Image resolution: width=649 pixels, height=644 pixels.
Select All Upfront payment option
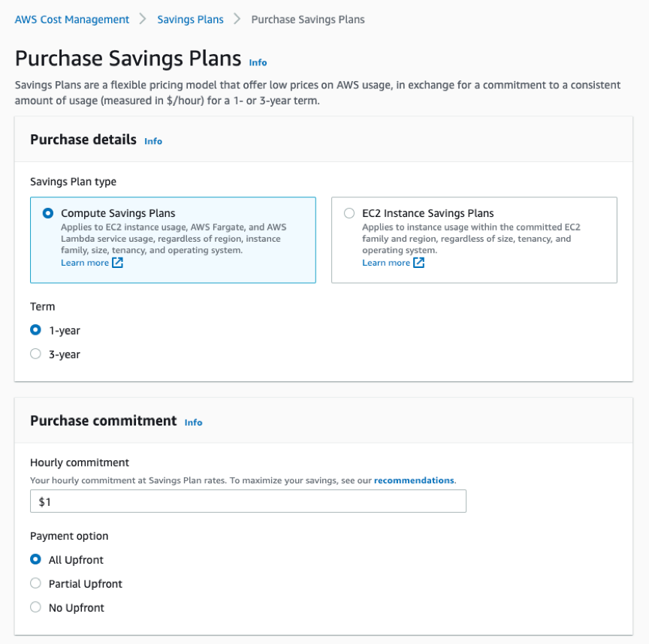tap(35, 559)
